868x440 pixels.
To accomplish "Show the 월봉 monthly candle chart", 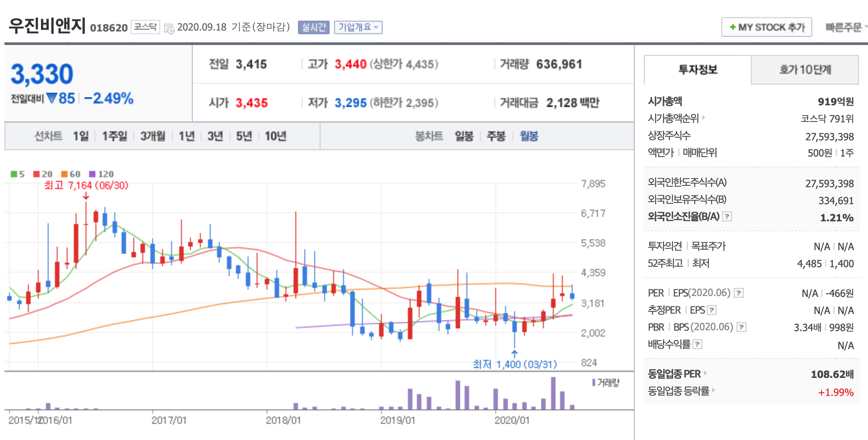I will pyautogui.click(x=529, y=136).
